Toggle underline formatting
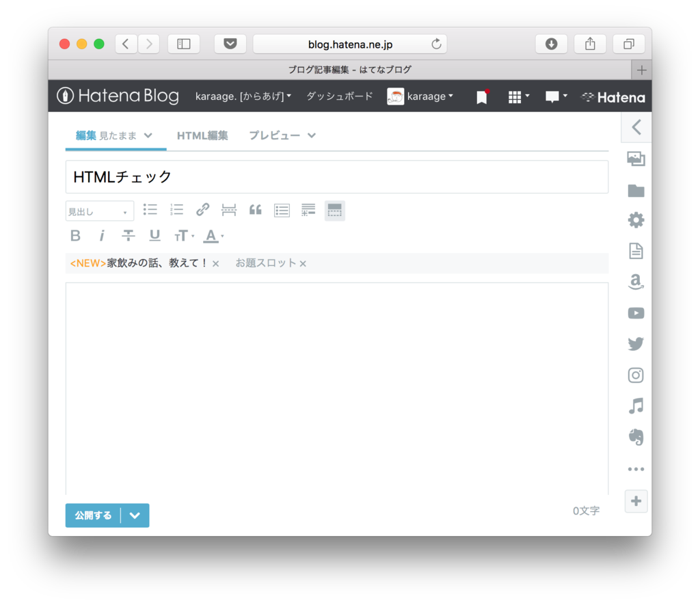Screen dimensions: 700x605 coord(154,235)
